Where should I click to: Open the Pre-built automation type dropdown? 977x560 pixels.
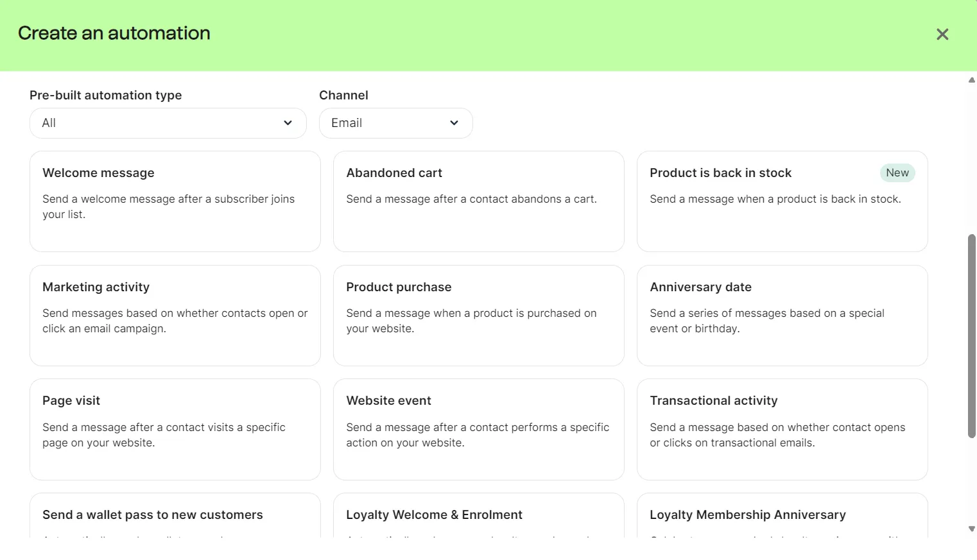[x=168, y=123]
